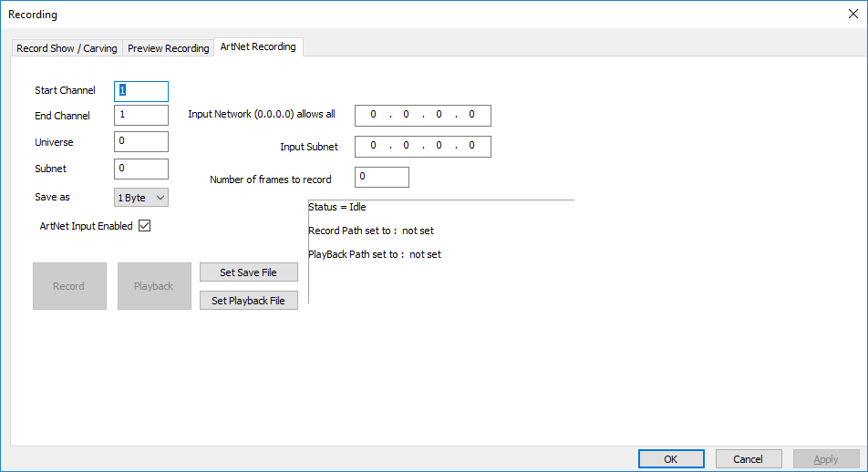
Task: Click the End Channel input field
Action: pyautogui.click(x=141, y=115)
